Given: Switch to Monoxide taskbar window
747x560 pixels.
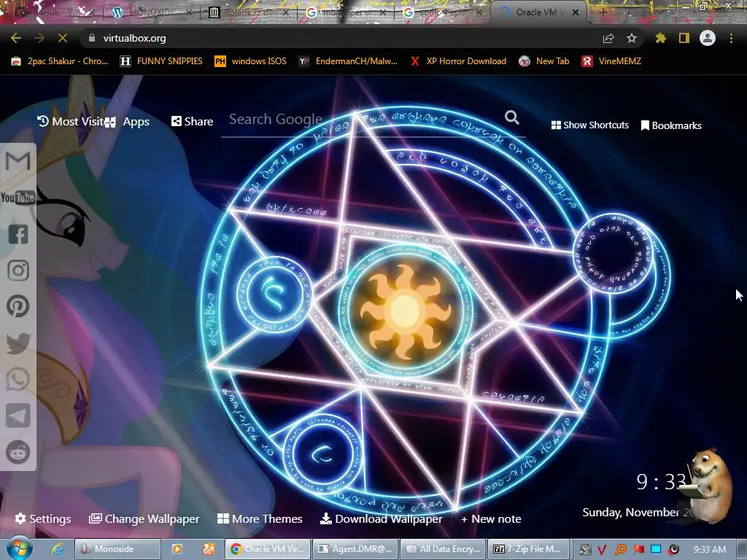Looking at the screenshot, I should point(117,549).
